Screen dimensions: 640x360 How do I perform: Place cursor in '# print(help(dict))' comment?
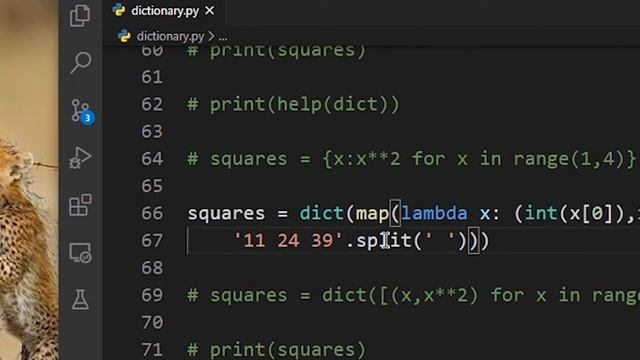pos(293,104)
